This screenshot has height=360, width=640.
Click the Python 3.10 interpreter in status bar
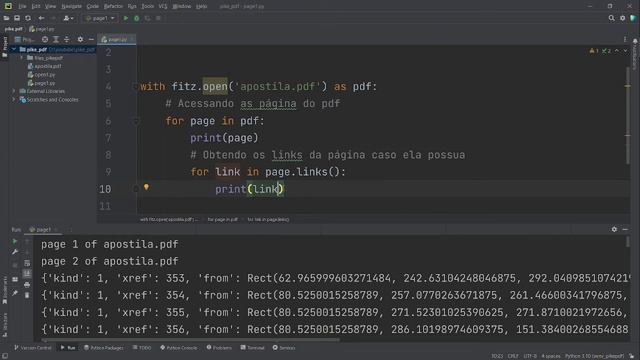(x=594, y=356)
